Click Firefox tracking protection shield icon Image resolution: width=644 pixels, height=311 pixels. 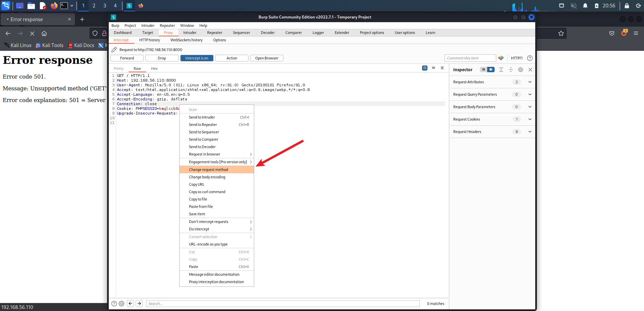pyautogui.click(x=95, y=33)
